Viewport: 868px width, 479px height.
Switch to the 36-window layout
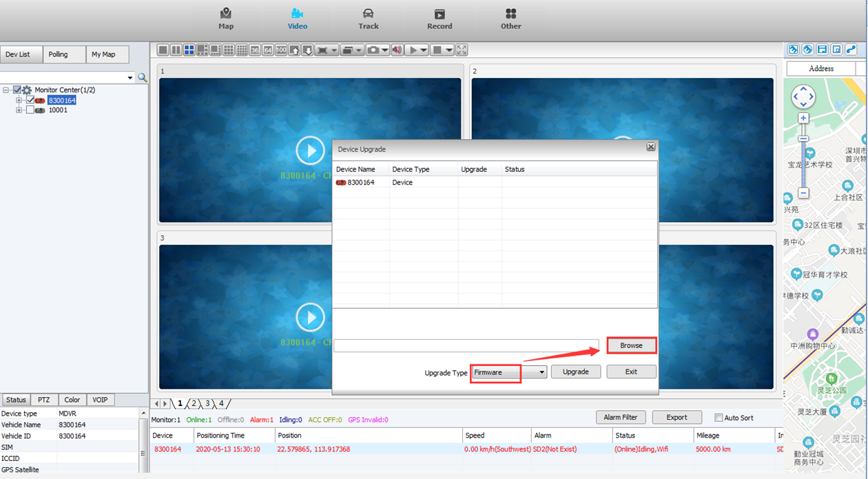[x=255, y=50]
